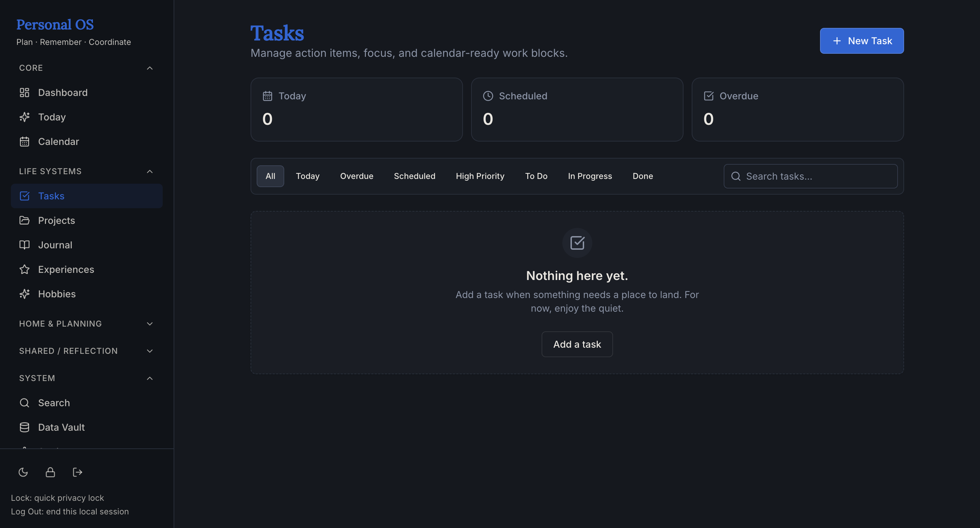This screenshot has width=980, height=528.
Task: Collapse the SYSTEM section chevron
Action: point(150,378)
